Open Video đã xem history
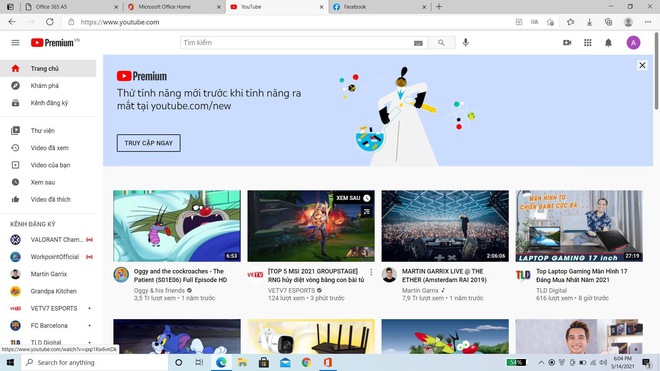The height and width of the screenshot is (371, 660). click(48, 148)
